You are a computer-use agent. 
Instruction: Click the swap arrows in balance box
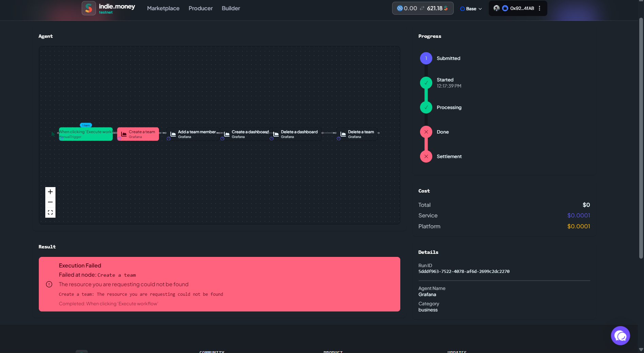point(422,8)
